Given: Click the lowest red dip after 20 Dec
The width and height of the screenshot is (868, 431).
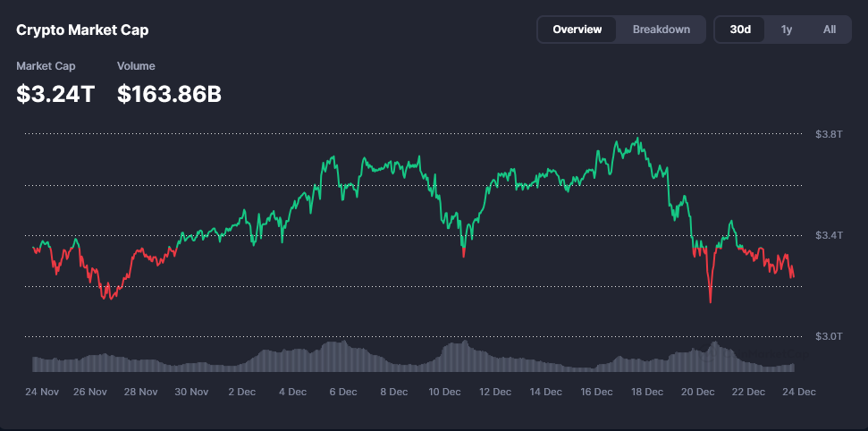Looking at the screenshot, I should click(x=710, y=301).
